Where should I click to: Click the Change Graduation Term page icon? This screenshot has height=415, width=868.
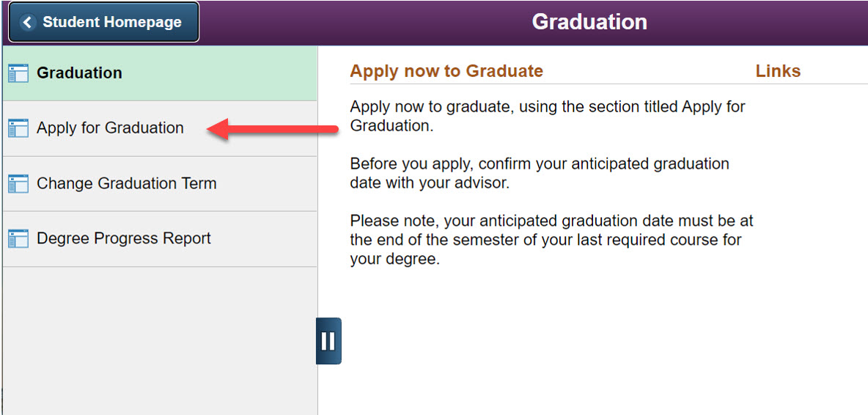click(18, 183)
